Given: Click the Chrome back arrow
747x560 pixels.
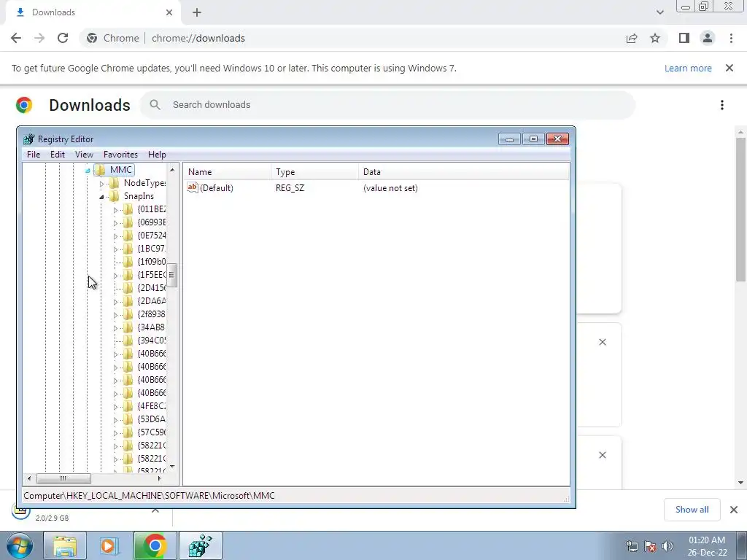Looking at the screenshot, I should (x=16, y=38).
